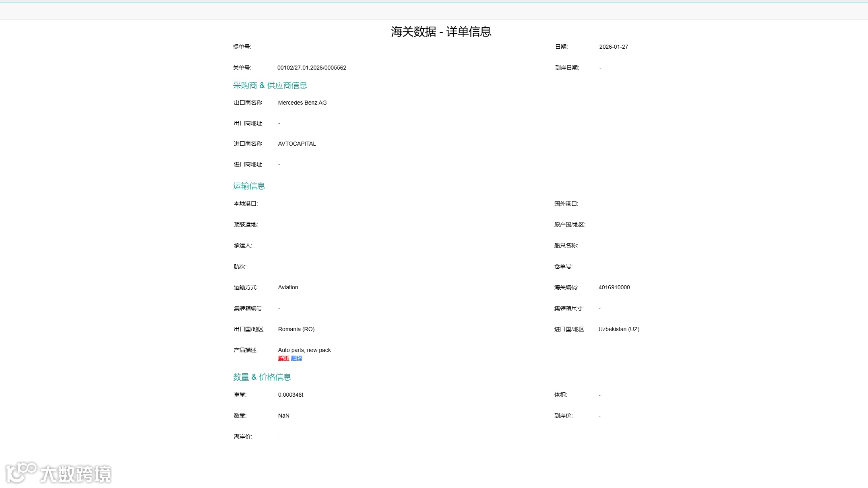Click the weight value 0.000348t
868x488 pixels.
[x=290, y=395]
